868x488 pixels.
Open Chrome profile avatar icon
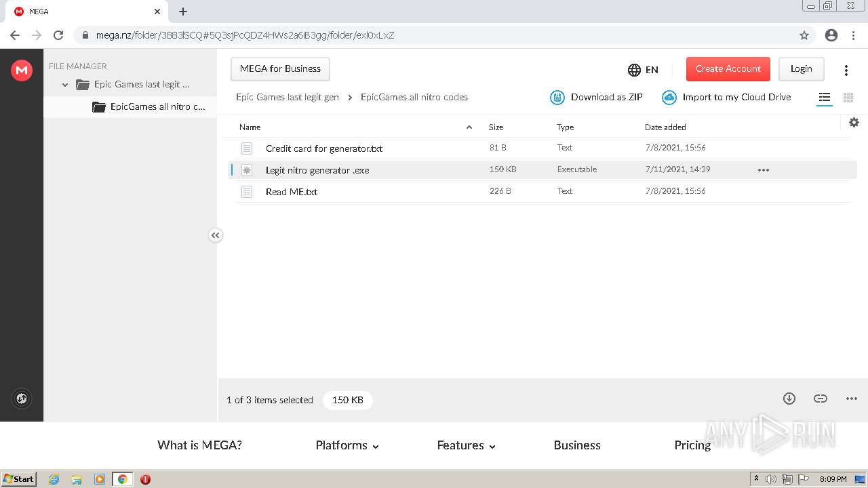click(x=831, y=35)
